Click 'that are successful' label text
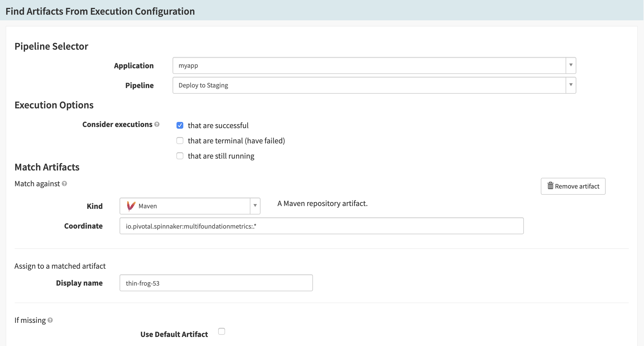 218,126
